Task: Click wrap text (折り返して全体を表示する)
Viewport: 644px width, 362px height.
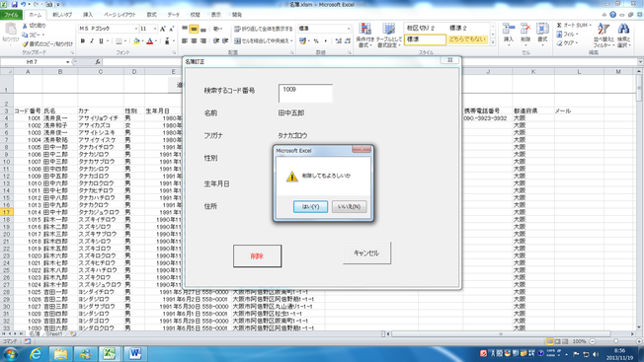Action: tap(264, 29)
